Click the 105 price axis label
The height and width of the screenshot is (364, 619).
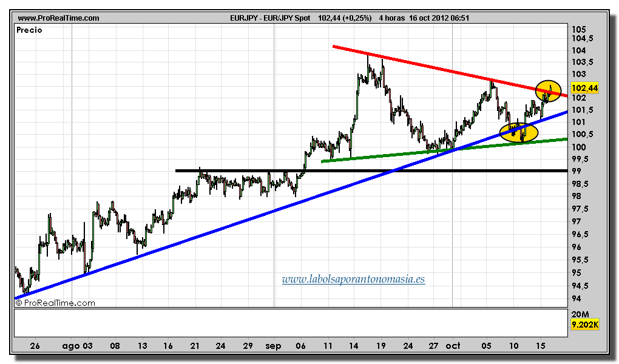coord(579,30)
